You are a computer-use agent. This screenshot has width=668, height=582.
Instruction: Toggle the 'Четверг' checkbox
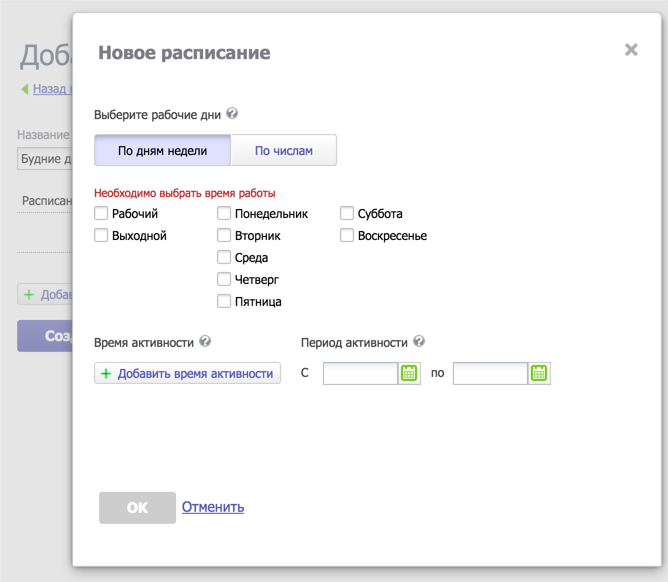tap(224, 279)
